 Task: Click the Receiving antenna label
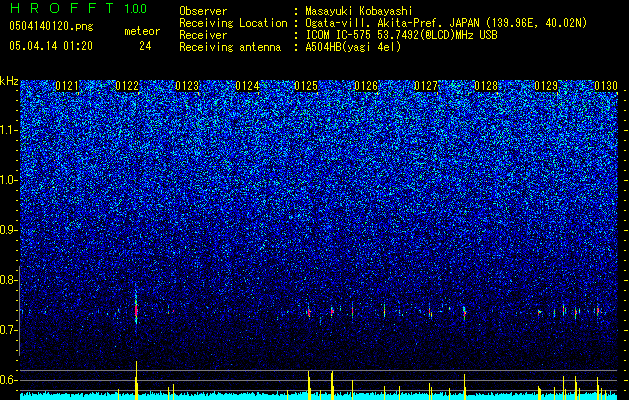(230, 47)
